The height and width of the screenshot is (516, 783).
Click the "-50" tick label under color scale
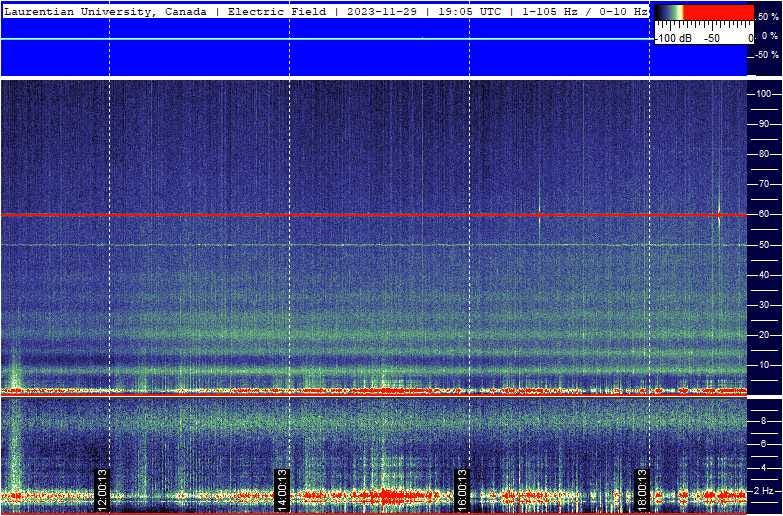713,38
